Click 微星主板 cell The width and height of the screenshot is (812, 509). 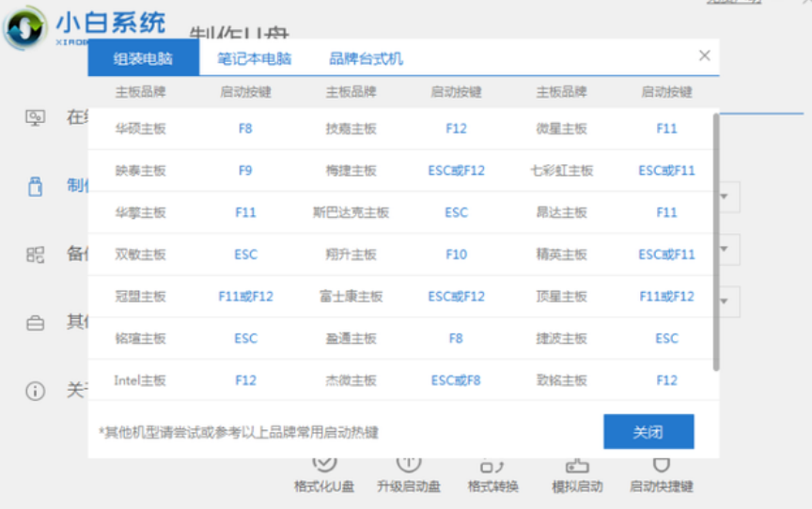point(561,129)
